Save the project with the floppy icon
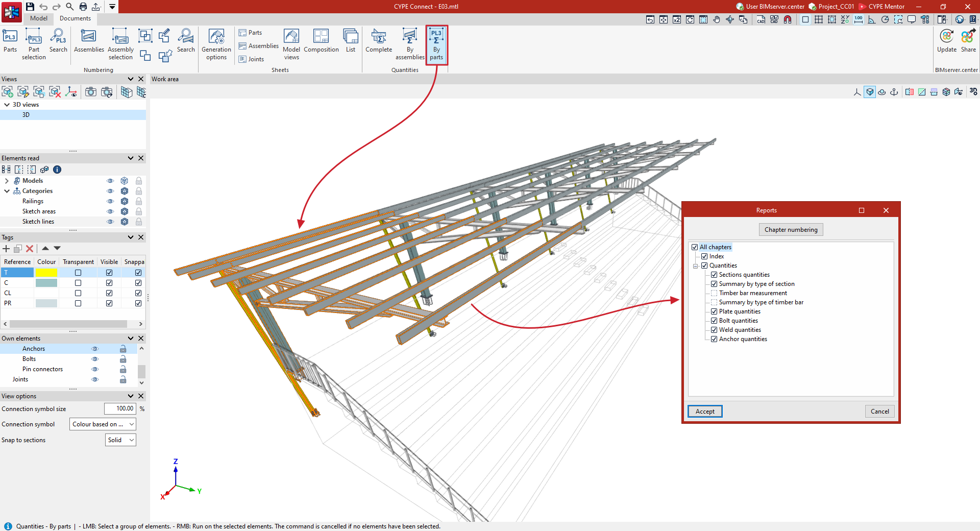Image resolution: width=980 pixels, height=531 pixels. point(30,7)
